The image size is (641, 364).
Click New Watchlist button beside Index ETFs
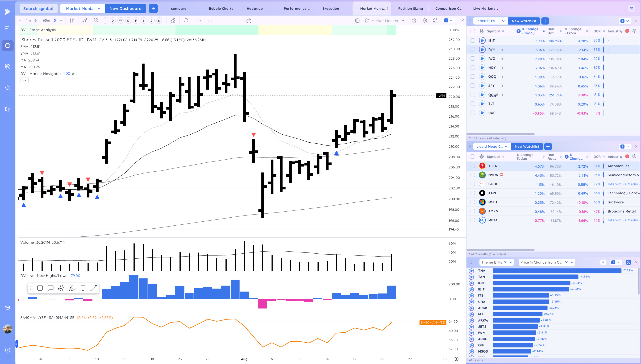coord(524,21)
